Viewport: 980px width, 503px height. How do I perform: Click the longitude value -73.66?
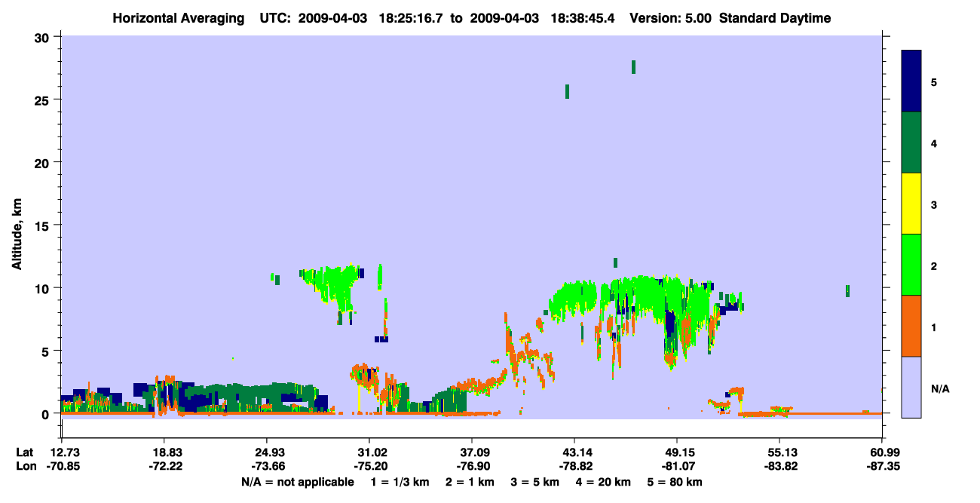pos(267,466)
